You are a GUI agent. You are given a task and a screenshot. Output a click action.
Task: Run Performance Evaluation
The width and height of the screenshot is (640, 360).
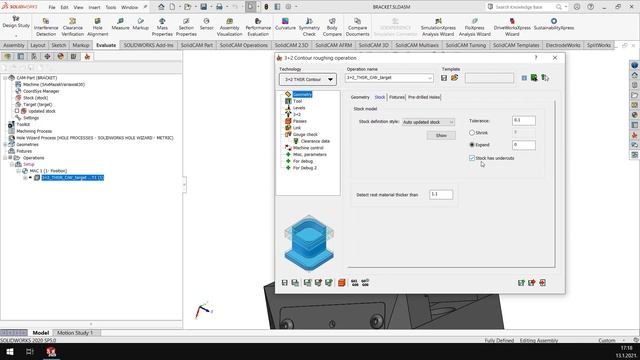(x=258, y=27)
